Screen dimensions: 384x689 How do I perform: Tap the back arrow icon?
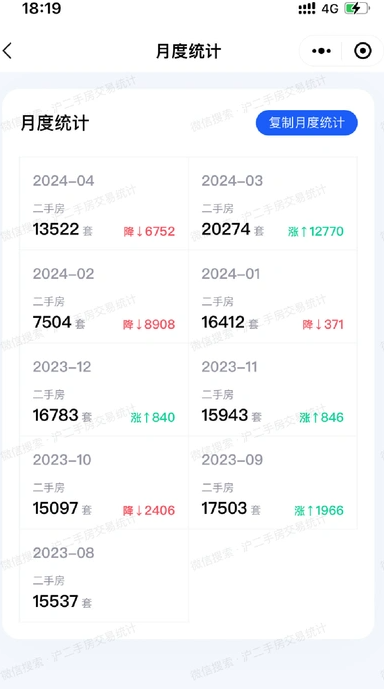(x=7, y=51)
